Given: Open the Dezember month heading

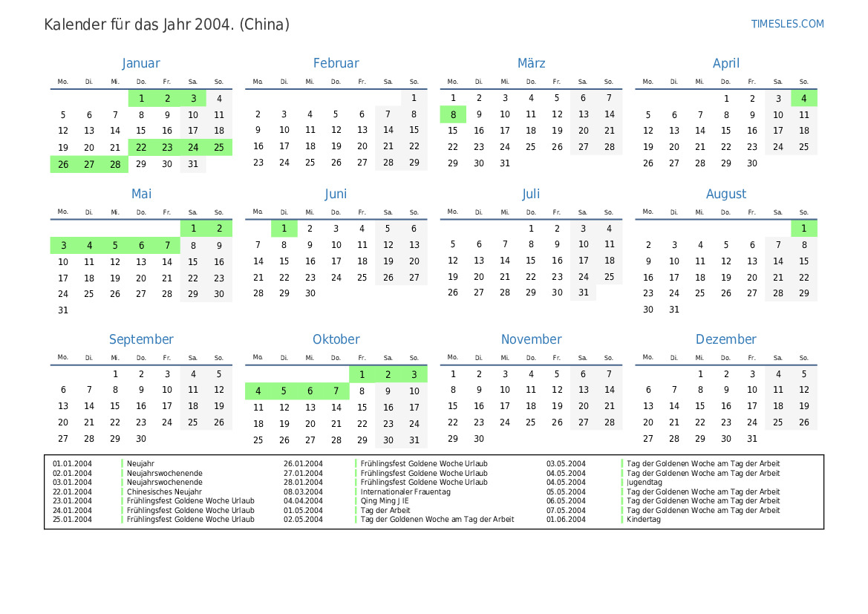Looking at the screenshot, I should tap(725, 340).
